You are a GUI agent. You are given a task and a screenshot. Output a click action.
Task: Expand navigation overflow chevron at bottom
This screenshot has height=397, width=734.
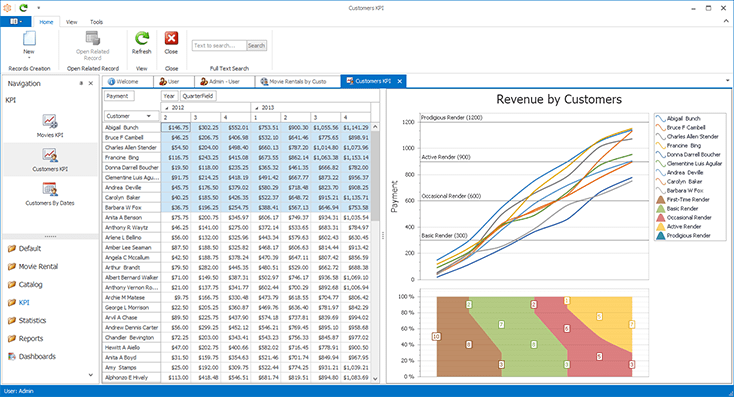click(90, 375)
